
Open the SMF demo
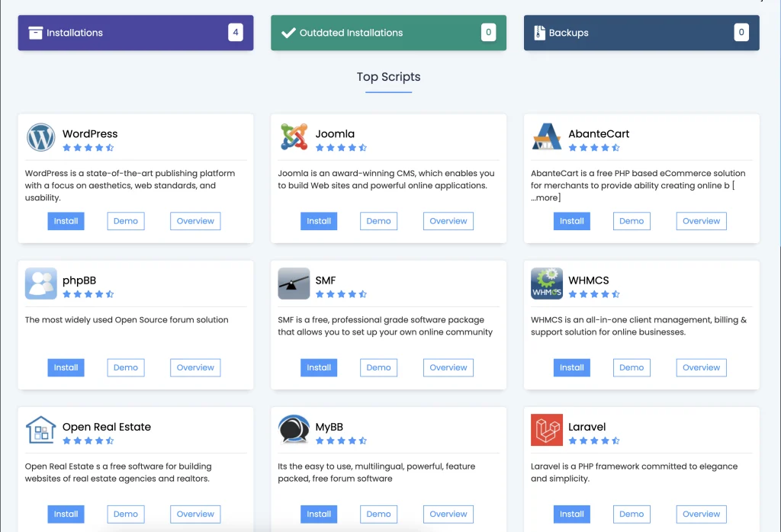coord(378,367)
